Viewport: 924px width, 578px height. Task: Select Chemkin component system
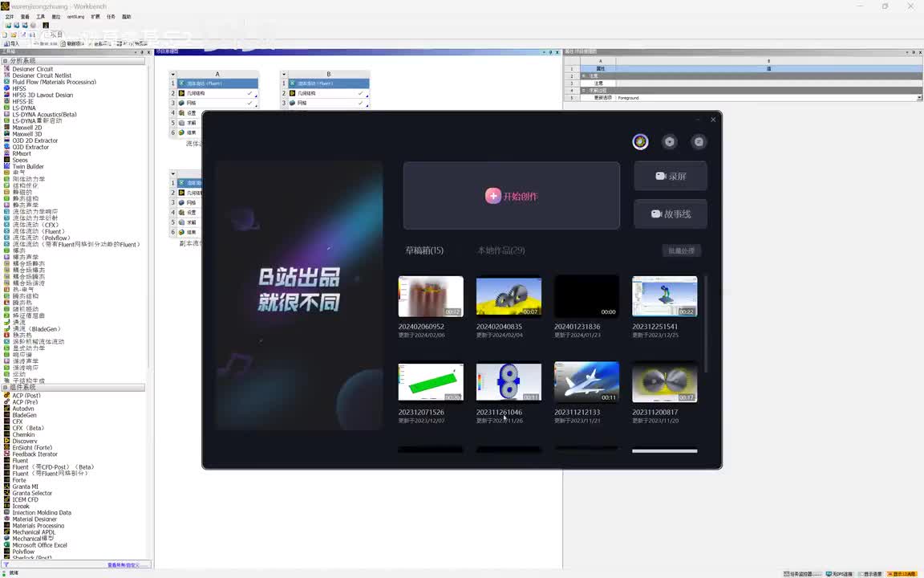[23, 434]
